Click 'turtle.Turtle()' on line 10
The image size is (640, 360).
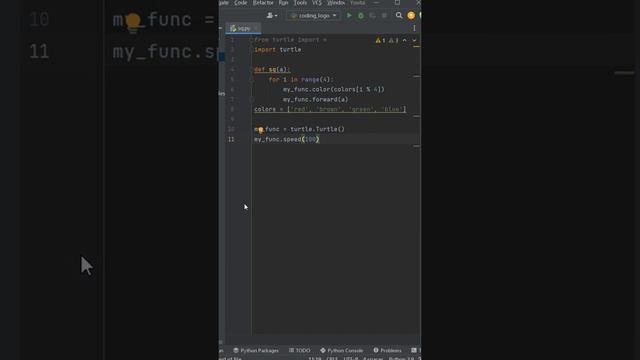coord(318,129)
